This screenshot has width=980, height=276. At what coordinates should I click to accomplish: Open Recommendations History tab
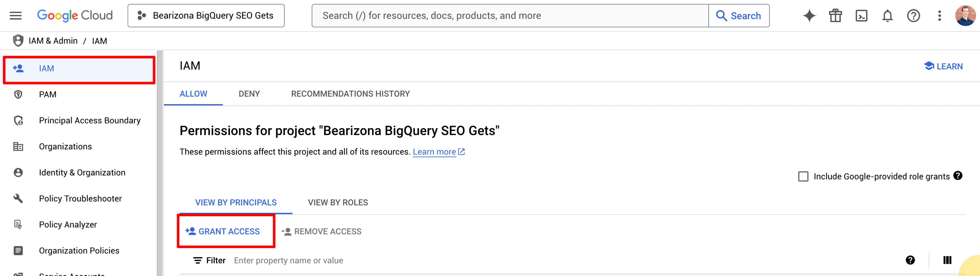click(x=350, y=94)
